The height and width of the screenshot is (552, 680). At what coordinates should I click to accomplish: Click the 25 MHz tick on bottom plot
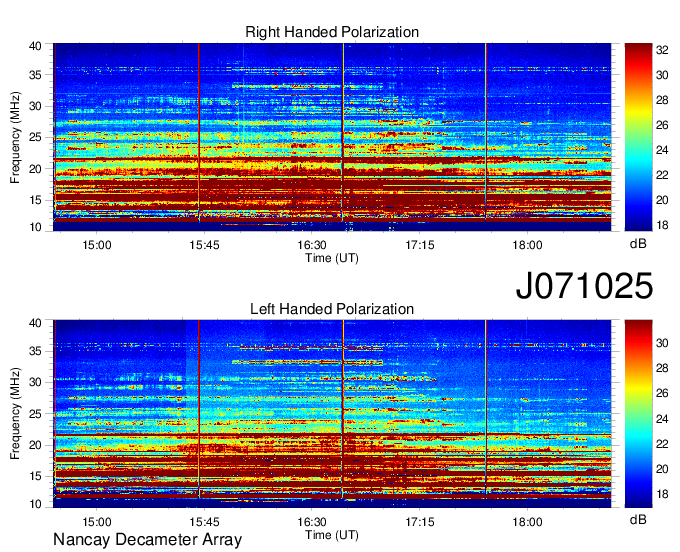tap(36, 414)
